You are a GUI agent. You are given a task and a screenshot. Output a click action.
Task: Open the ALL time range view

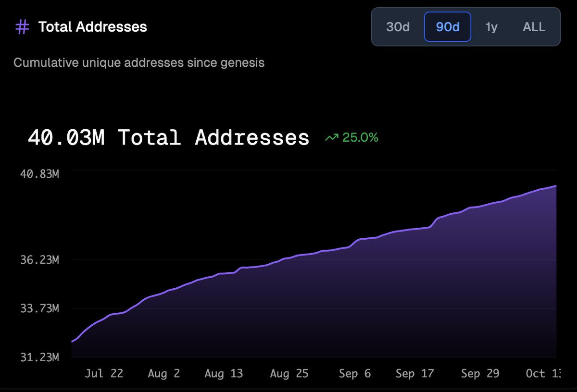coord(534,27)
